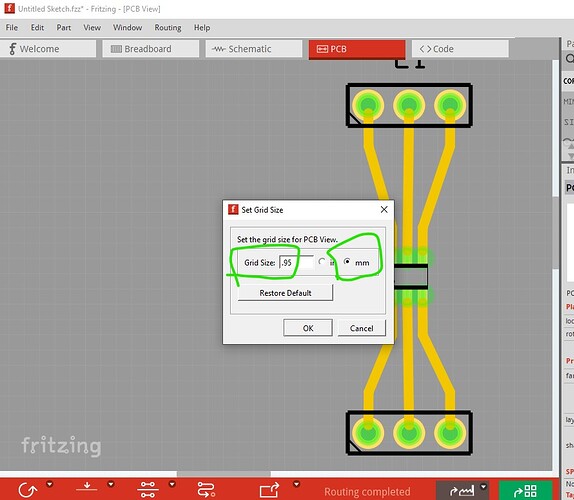Open the Rotate options dropdown arrow
Viewport: 574px width, 500px height.
[x=49, y=484]
